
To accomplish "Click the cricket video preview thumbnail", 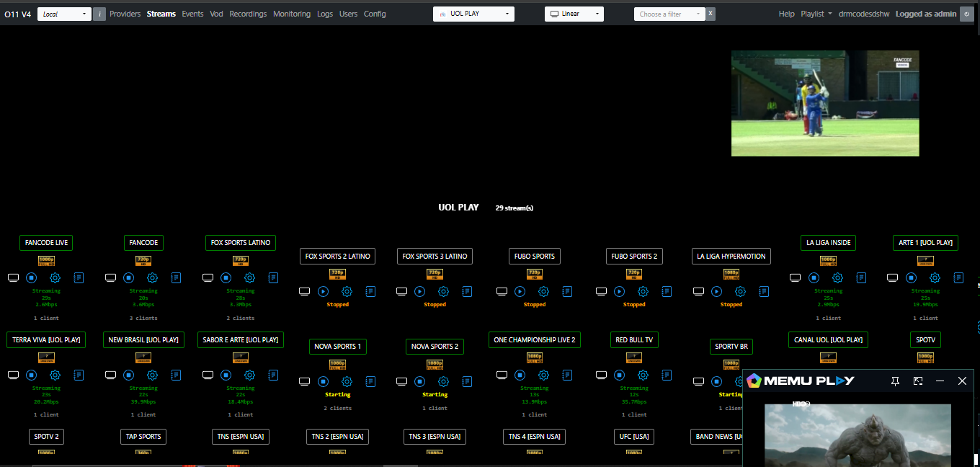I will (x=825, y=103).
